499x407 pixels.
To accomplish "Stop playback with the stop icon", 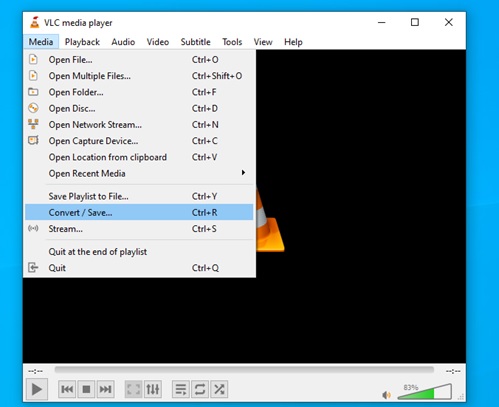I will pyautogui.click(x=86, y=389).
